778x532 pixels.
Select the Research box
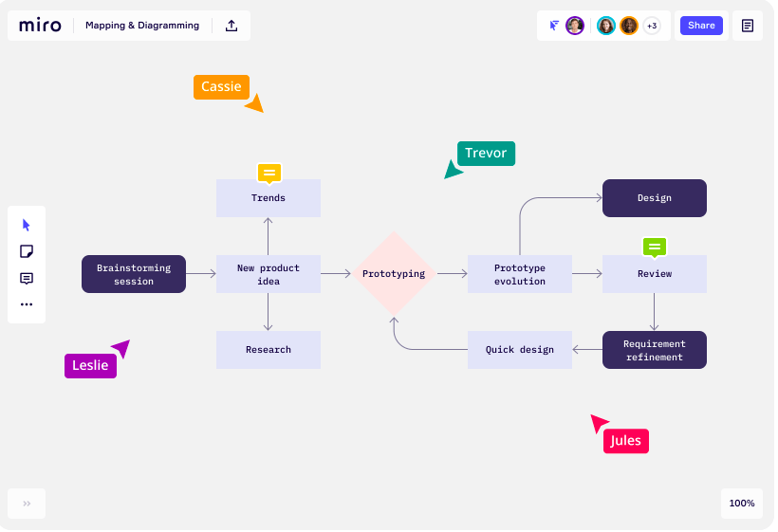269,351
